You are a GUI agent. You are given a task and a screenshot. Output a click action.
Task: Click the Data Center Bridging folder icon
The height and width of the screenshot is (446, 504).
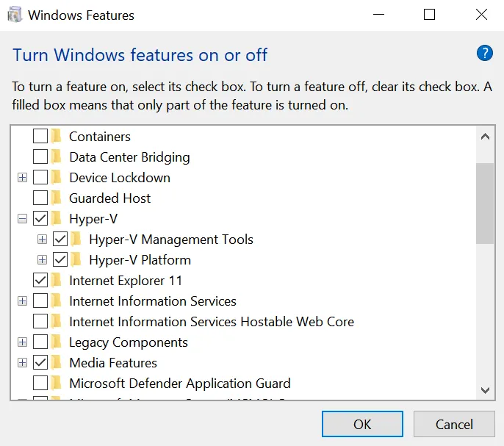[57, 157]
